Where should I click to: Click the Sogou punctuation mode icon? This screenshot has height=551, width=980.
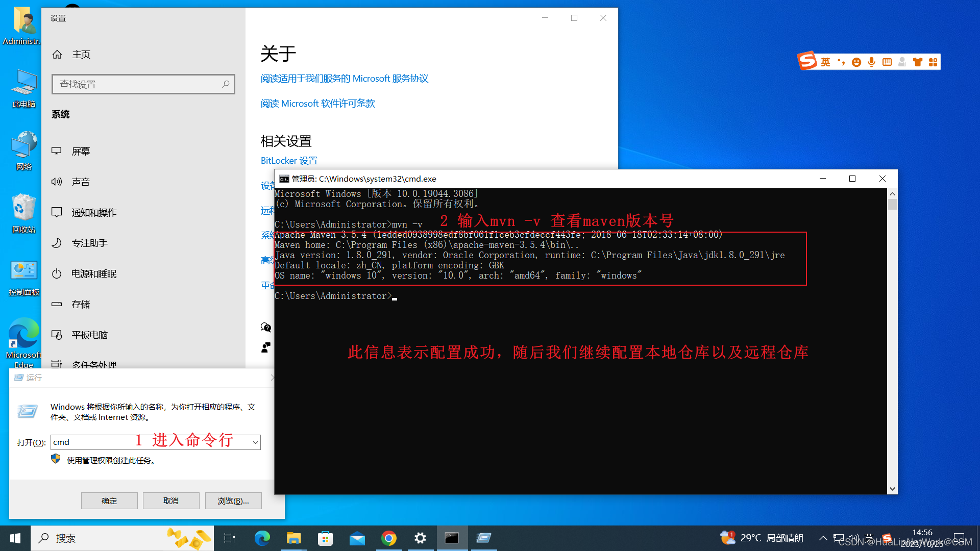[841, 62]
